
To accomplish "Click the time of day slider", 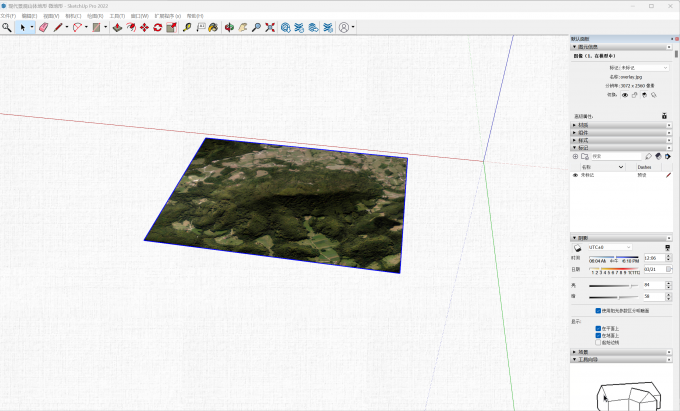I will point(614,258).
